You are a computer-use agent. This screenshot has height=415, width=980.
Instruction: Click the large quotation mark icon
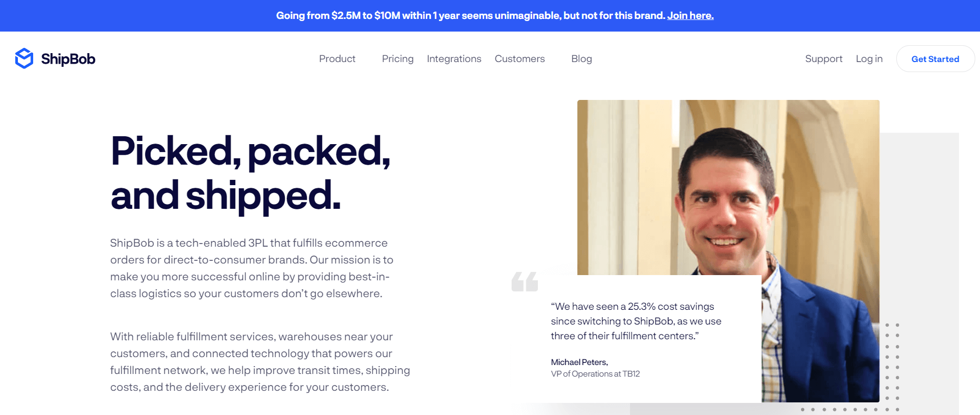[x=525, y=281]
